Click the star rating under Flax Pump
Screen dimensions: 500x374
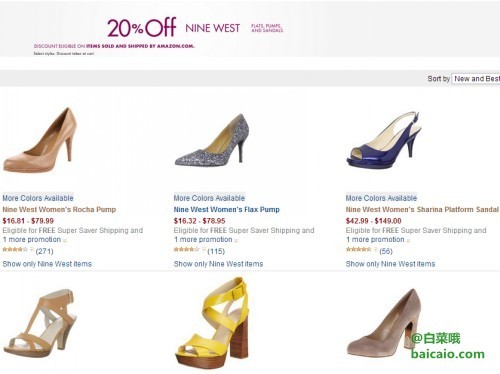pos(187,249)
